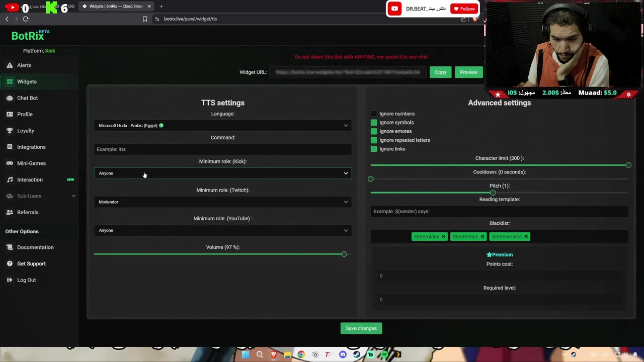Open Documentation in Other Options

[35, 247]
